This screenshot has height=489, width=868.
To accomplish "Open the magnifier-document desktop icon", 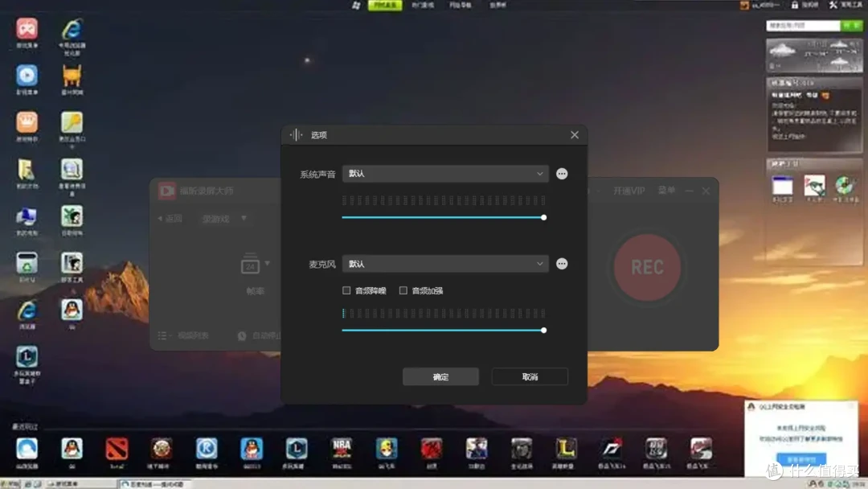I will pyautogui.click(x=72, y=170).
